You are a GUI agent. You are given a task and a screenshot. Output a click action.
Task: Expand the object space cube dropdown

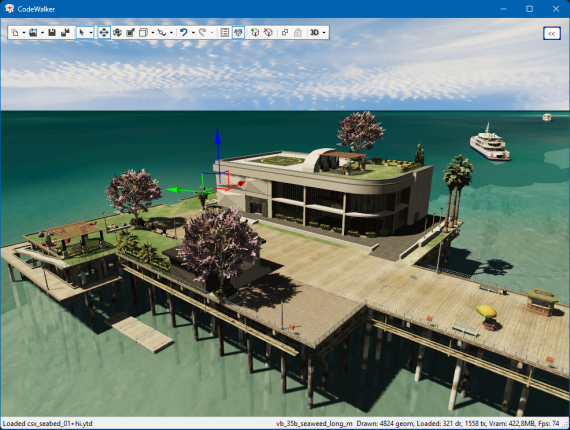153,33
